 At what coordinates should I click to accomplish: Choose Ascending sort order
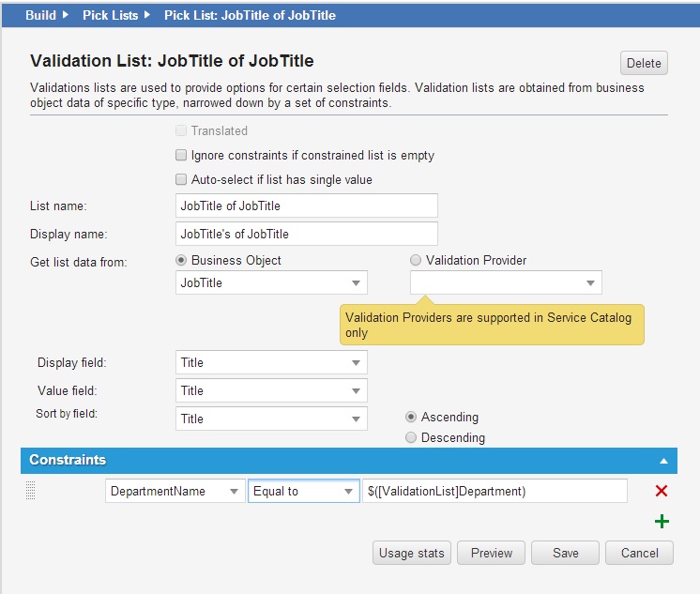tap(411, 417)
